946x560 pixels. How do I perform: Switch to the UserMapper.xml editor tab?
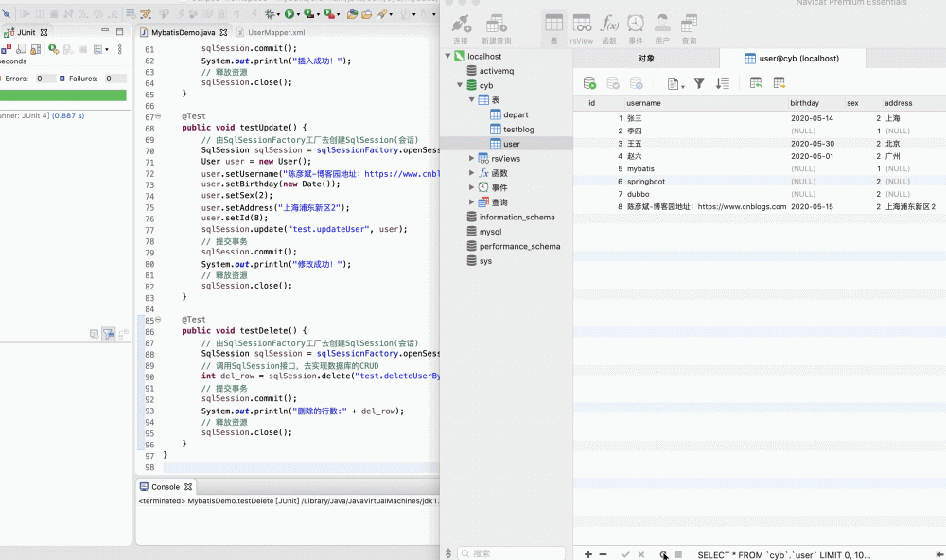pos(275,32)
